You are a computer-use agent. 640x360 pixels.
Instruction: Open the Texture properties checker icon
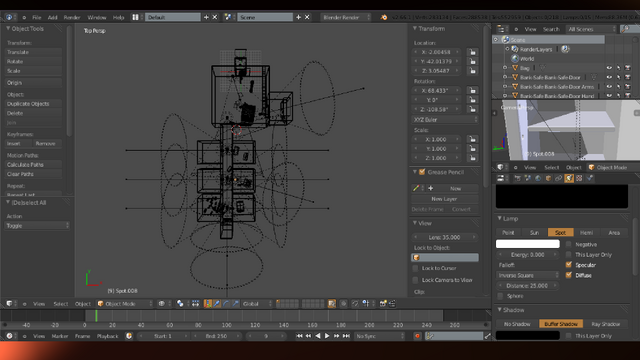[x=579, y=178]
